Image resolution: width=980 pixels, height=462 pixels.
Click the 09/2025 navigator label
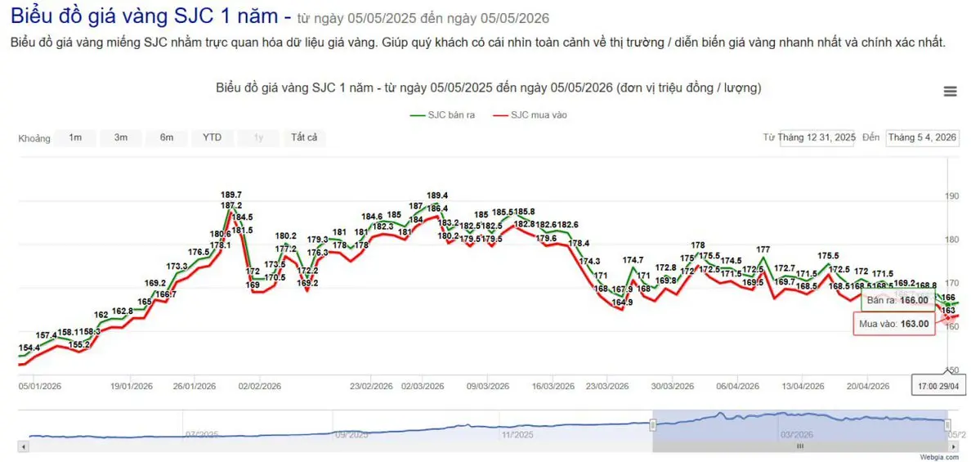(x=351, y=434)
